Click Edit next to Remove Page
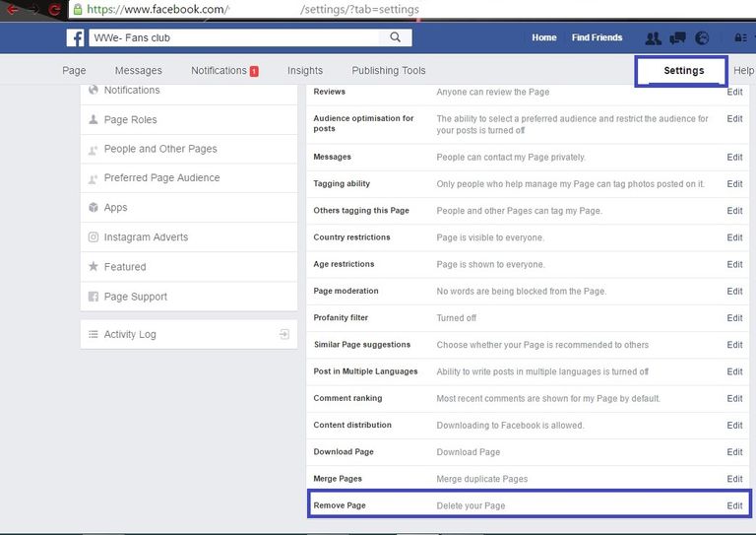756x535 pixels. 734,505
